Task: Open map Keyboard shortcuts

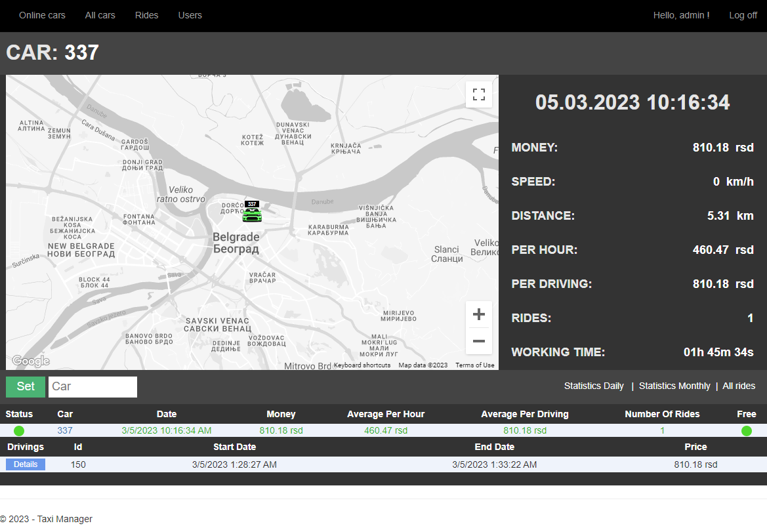Action: [x=362, y=365]
